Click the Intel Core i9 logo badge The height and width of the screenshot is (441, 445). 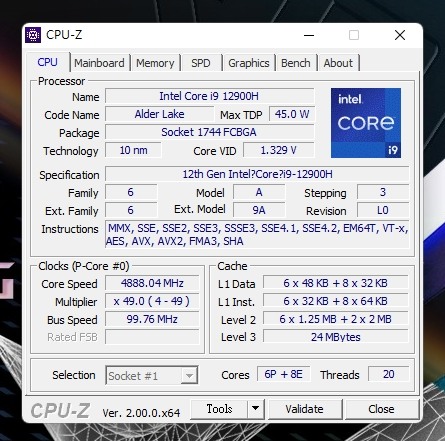[366, 123]
